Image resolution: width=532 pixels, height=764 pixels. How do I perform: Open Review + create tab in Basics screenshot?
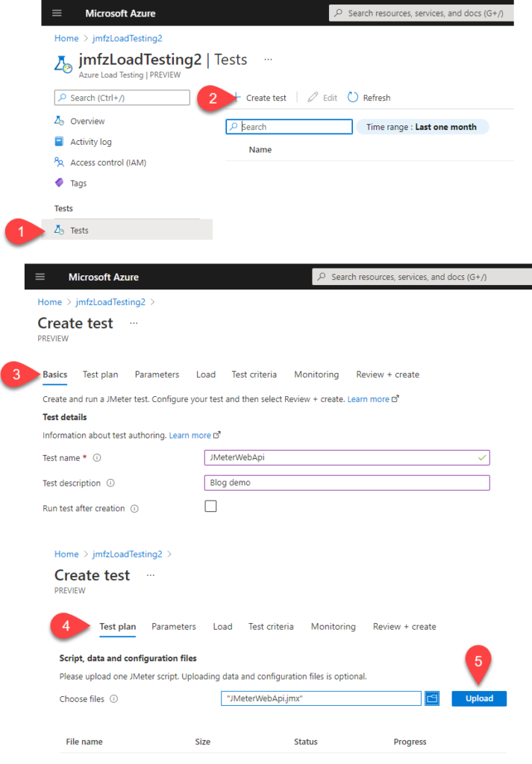(387, 375)
